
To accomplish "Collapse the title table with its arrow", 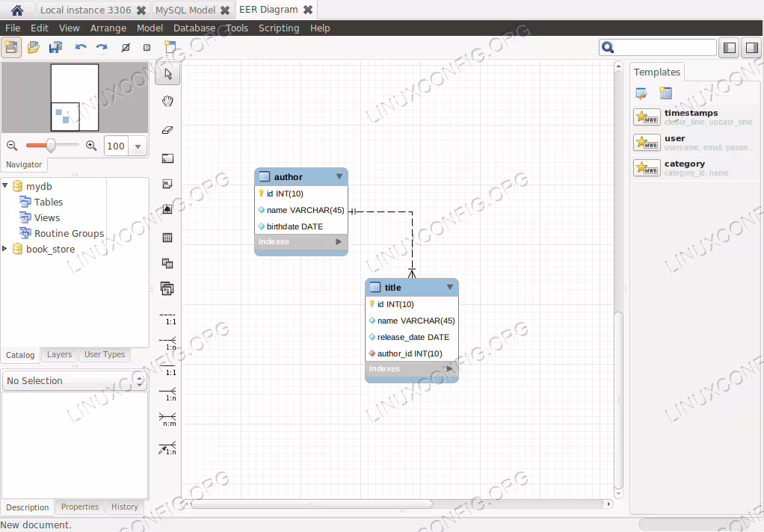I will point(450,287).
